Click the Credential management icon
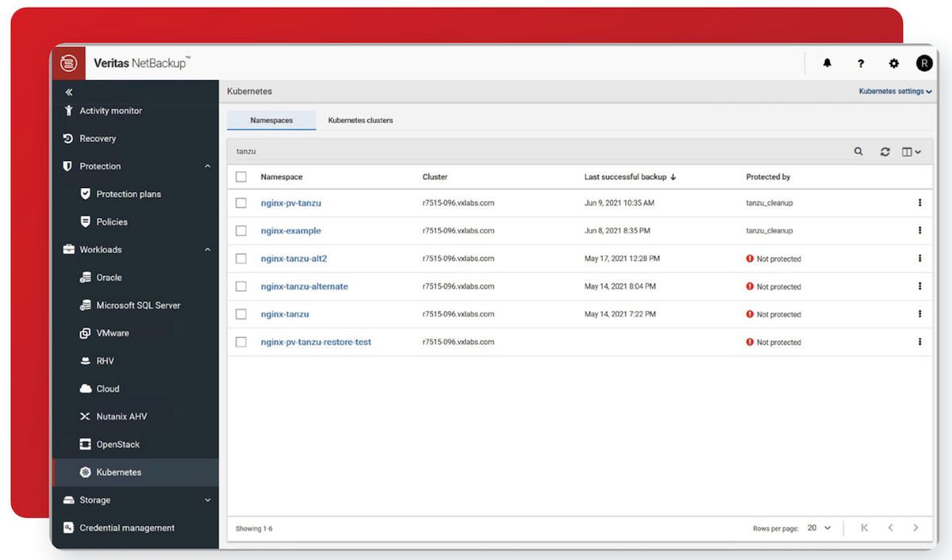 pos(68,528)
